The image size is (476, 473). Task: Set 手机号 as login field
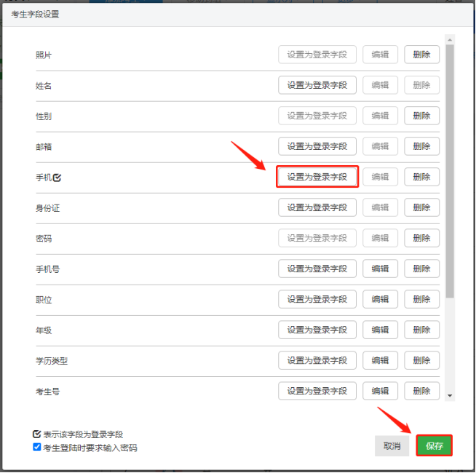[x=317, y=269]
